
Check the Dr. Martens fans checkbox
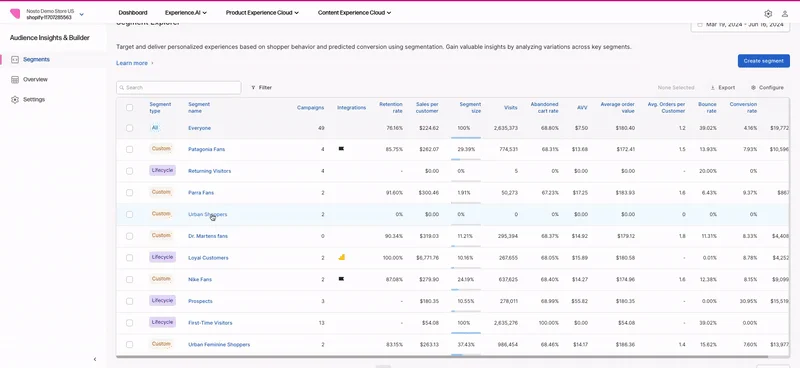click(130, 236)
